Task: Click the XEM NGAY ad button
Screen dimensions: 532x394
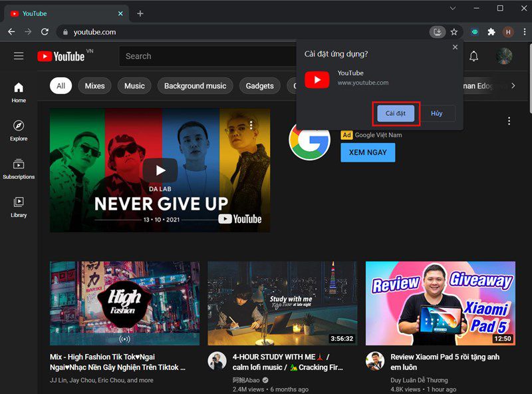Action: (x=368, y=152)
